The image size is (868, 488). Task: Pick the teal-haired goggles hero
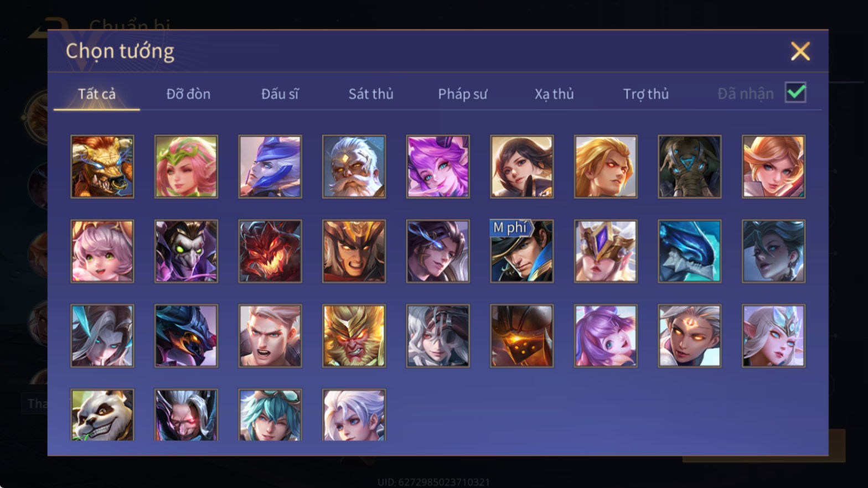(270, 415)
